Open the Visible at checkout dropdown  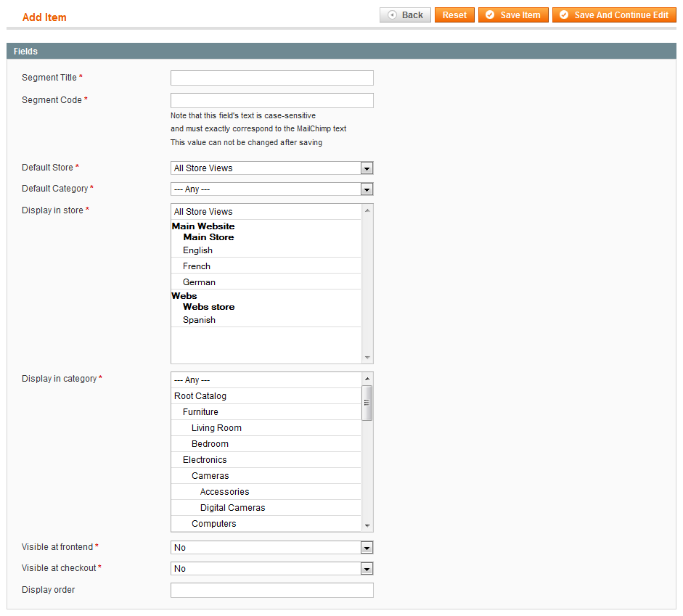(271, 569)
